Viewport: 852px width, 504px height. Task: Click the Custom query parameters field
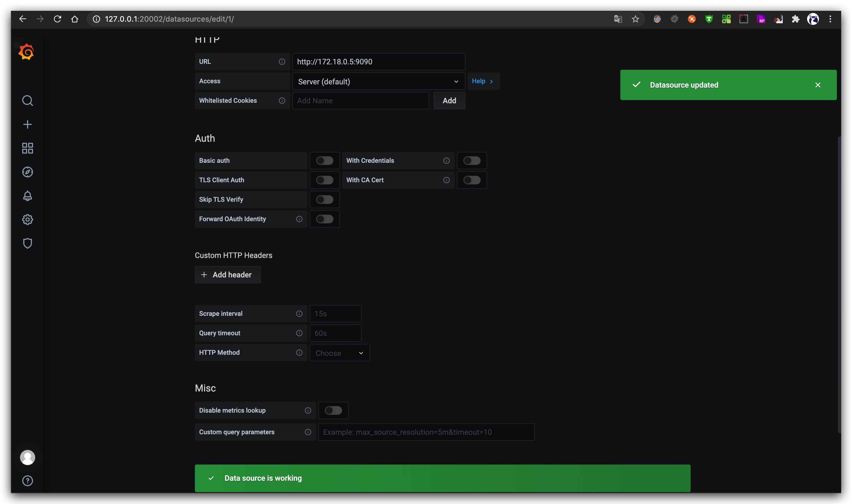(x=426, y=432)
